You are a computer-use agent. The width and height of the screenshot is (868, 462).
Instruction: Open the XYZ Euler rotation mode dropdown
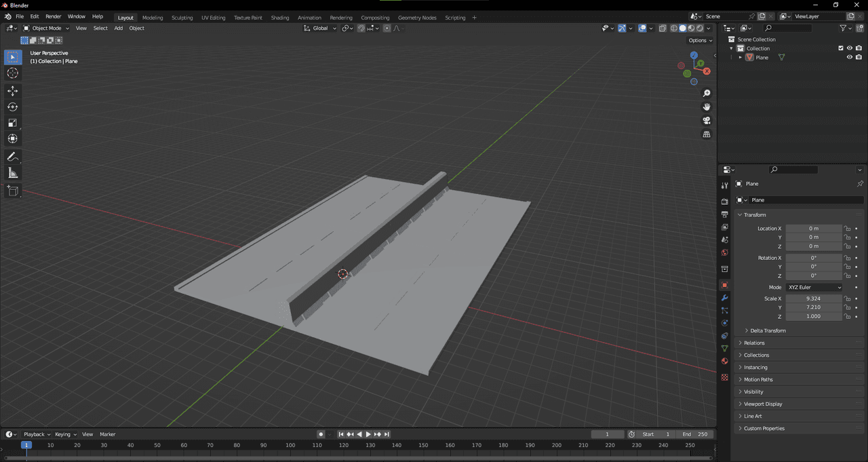(814, 287)
